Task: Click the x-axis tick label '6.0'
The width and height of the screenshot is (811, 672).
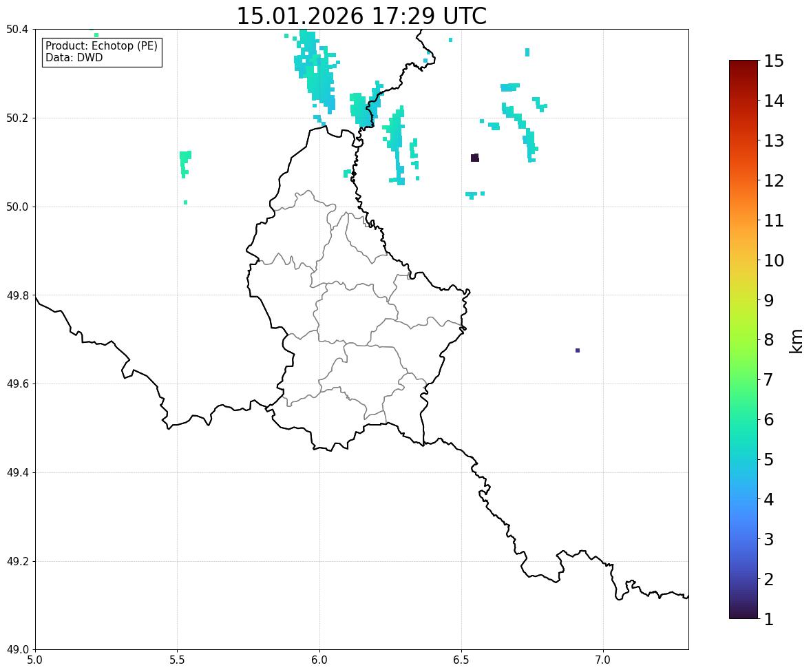Action: click(x=319, y=660)
